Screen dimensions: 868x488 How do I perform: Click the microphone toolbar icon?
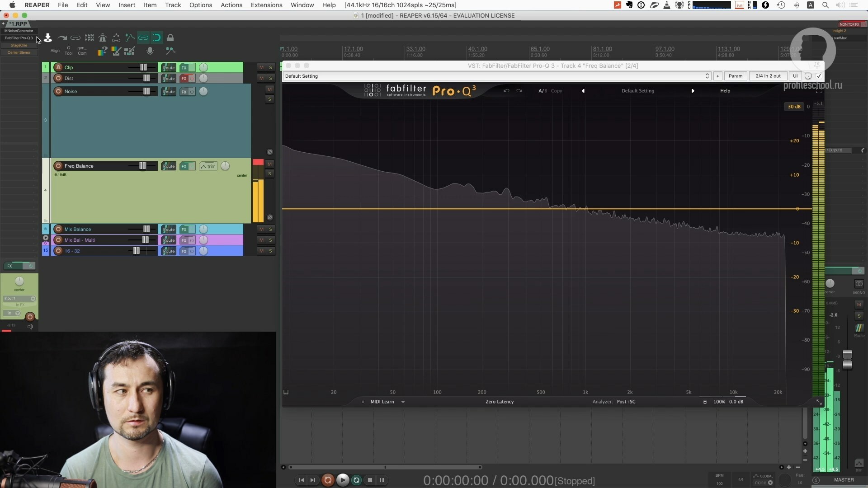[150, 51]
